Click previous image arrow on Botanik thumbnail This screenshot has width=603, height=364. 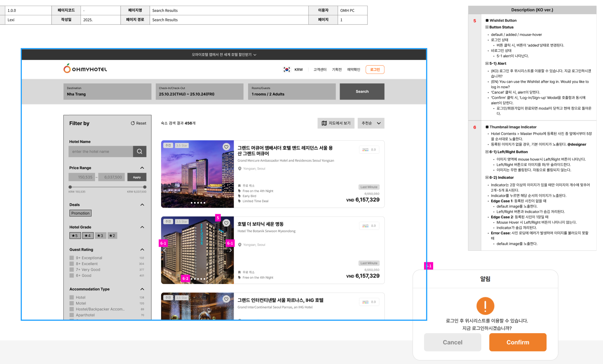[x=164, y=250]
